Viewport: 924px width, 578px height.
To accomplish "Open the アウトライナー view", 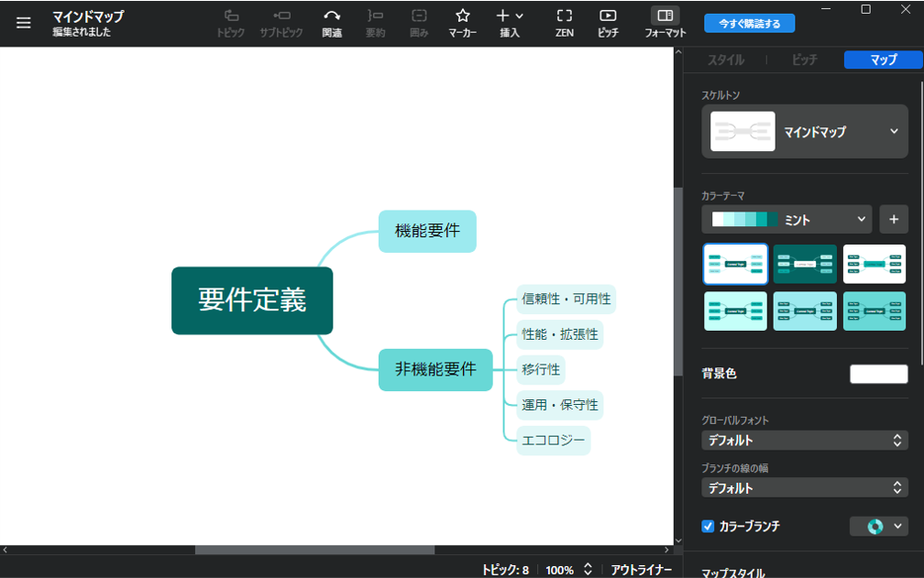I will tap(642, 570).
